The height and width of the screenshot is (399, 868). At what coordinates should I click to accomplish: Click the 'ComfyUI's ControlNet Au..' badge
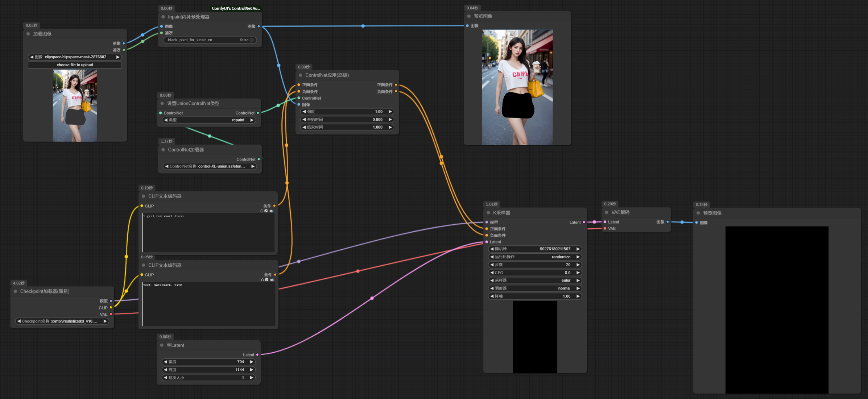pos(236,8)
